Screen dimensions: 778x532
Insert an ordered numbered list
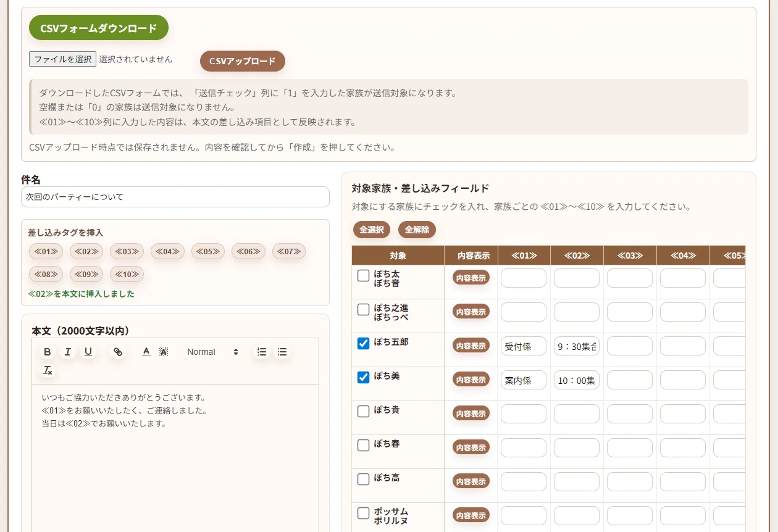pyautogui.click(x=262, y=352)
